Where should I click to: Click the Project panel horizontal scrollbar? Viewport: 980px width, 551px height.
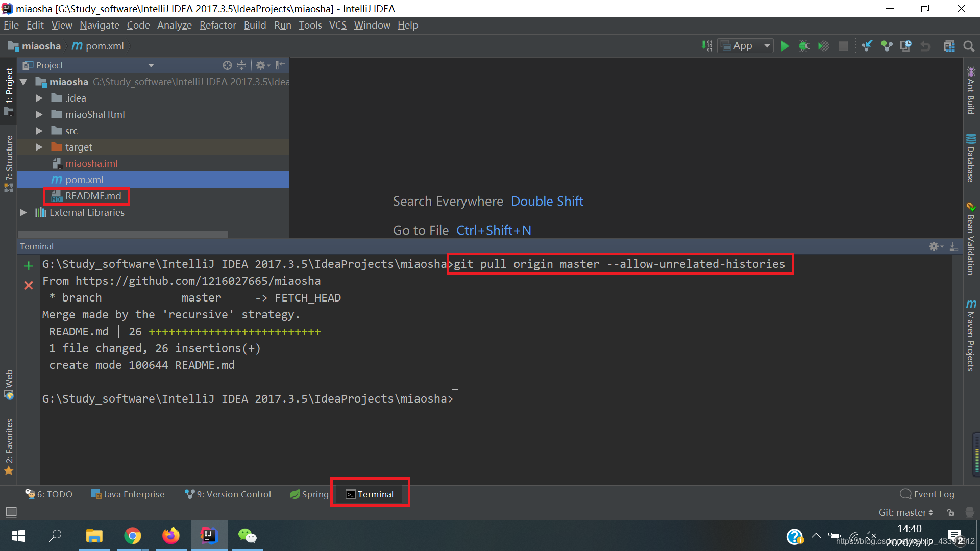[x=122, y=234]
